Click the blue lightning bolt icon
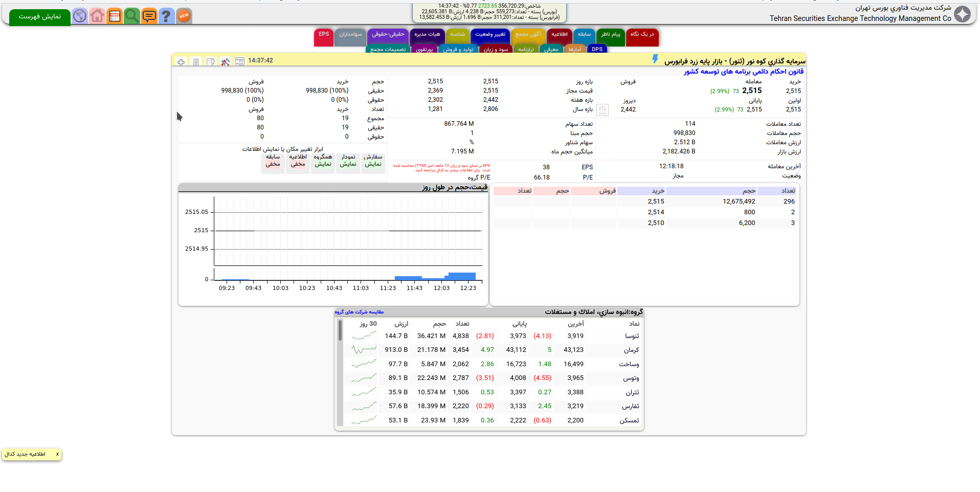 pyautogui.click(x=655, y=59)
